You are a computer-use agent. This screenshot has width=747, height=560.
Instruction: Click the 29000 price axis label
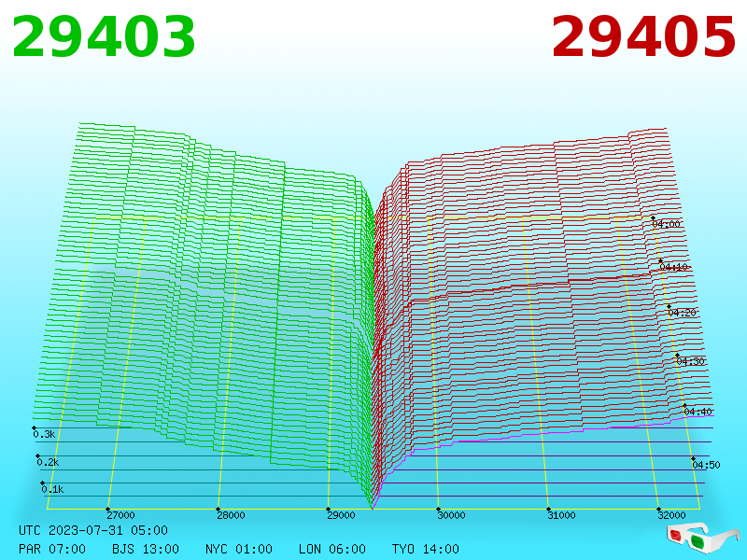pyautogui.click(x=341, y=515)
